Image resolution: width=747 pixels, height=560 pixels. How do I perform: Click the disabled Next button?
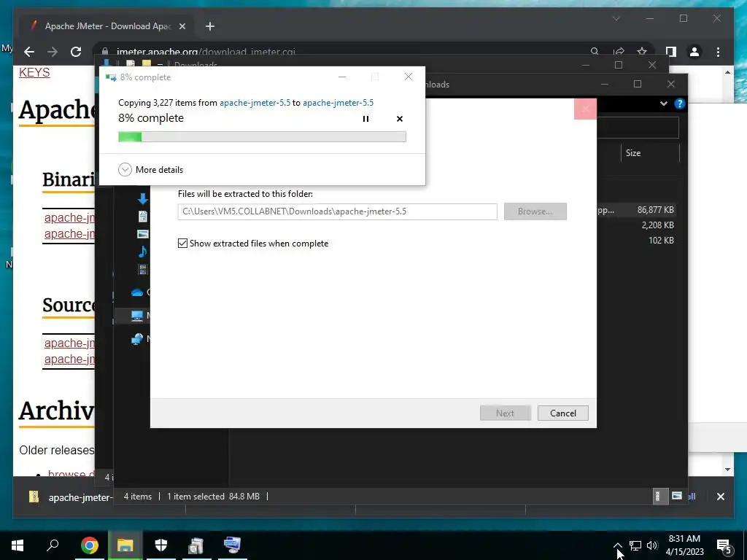[x=505, y=413]
